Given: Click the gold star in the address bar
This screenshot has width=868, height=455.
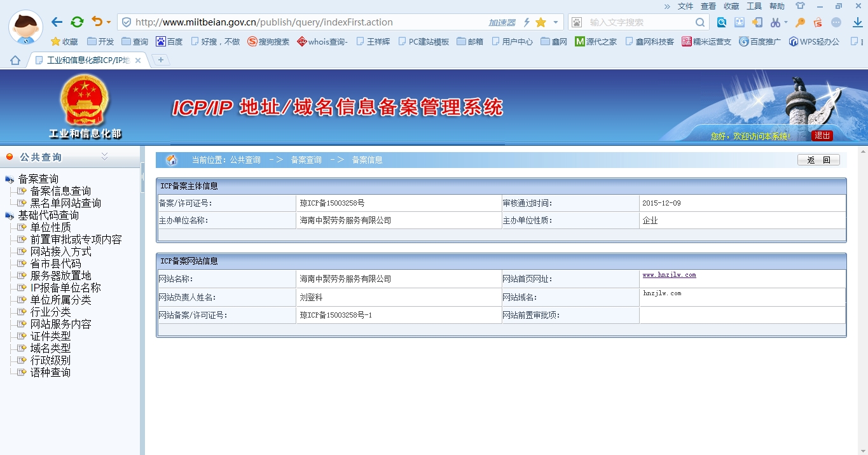Looking at the screenshot, I should (x=541, y=22).
